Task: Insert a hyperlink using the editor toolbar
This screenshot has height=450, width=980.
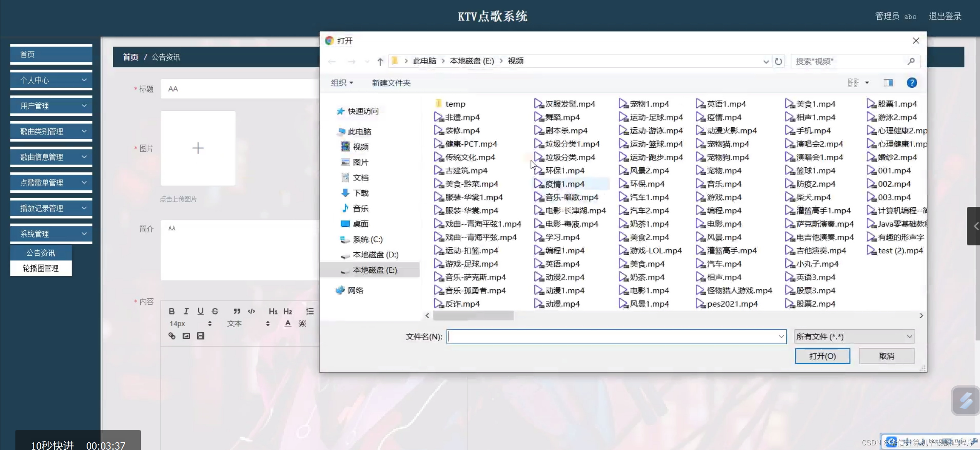Action: pos(172,335)
